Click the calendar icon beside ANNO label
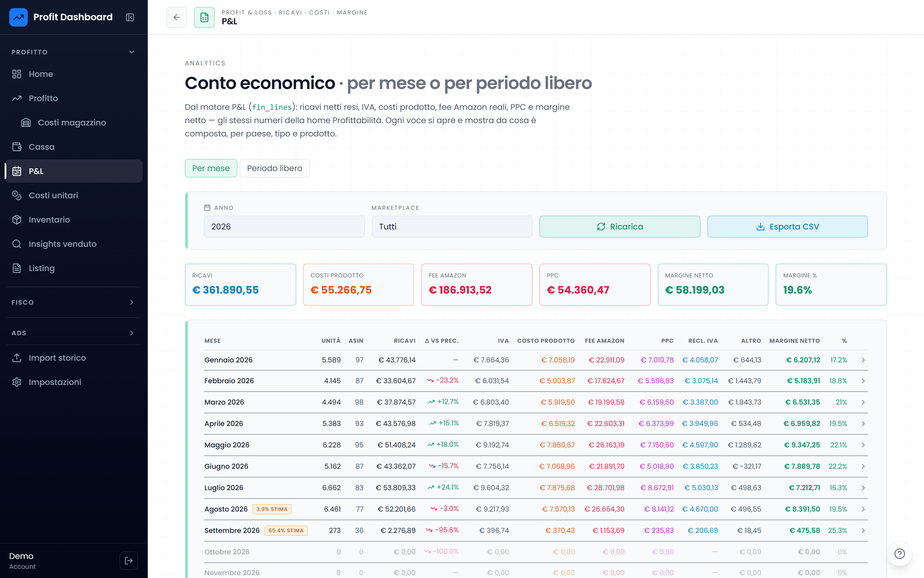924x578 pixels. point(207,208)
